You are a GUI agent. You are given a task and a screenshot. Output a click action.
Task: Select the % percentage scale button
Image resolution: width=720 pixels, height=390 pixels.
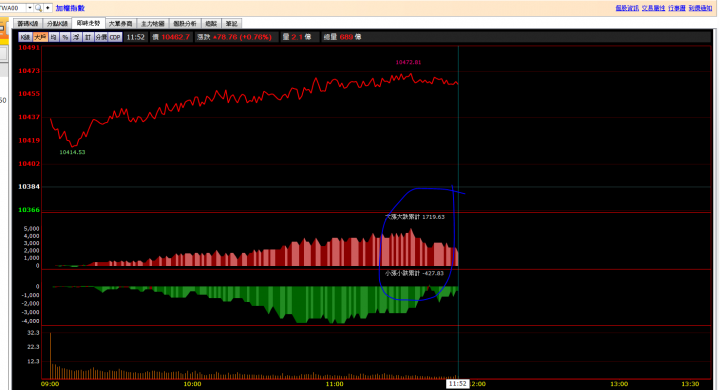[x=65, y=37]
